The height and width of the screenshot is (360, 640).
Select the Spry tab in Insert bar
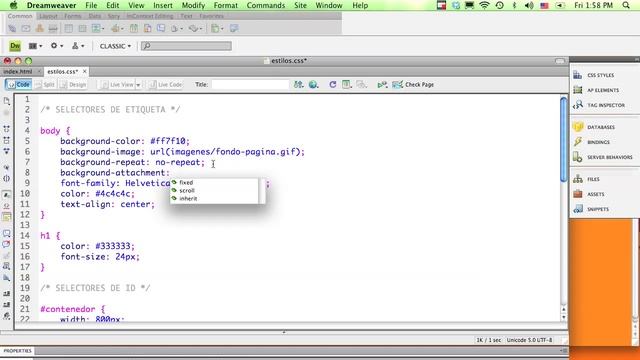pyautogui.click(x=113, y=16)
